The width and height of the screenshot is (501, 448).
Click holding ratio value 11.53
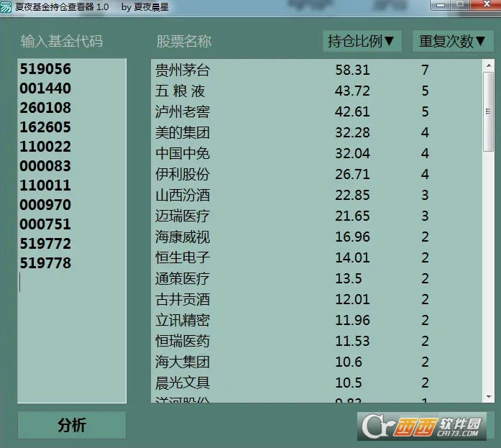[x=352, y=341]
